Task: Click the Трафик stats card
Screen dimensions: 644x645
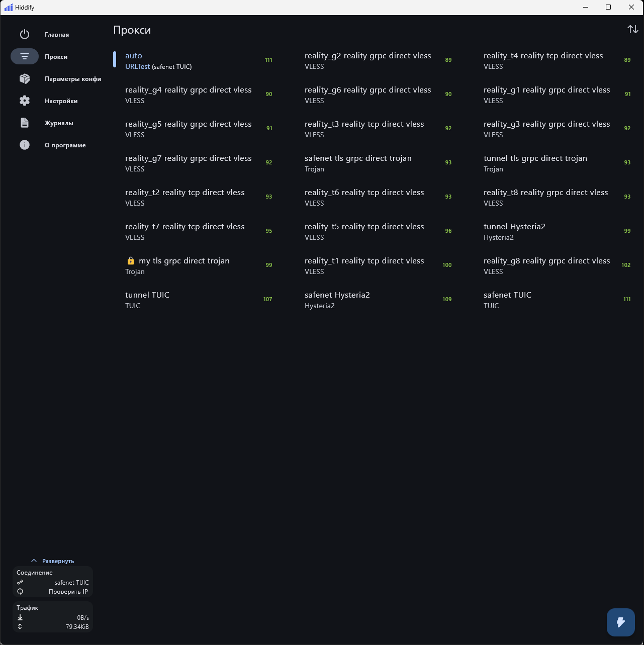Action: tap(53, 617)
